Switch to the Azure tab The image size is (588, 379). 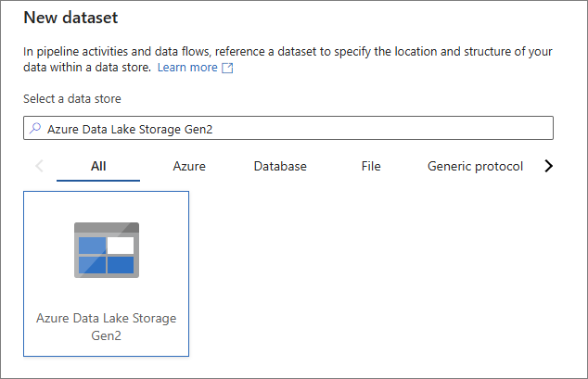coord(189,166)
